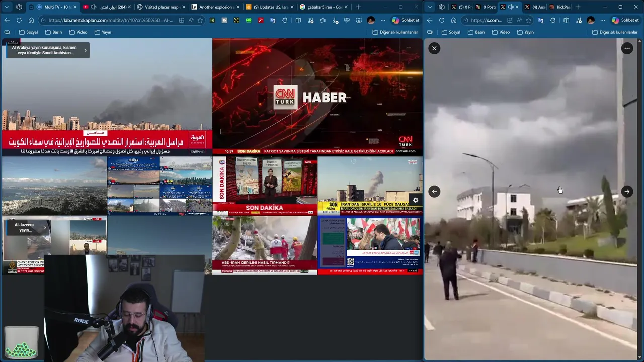Click Sohbet et Copilot button in right browser
This screenshot has width=644, height=362.
tap(625, 20)
